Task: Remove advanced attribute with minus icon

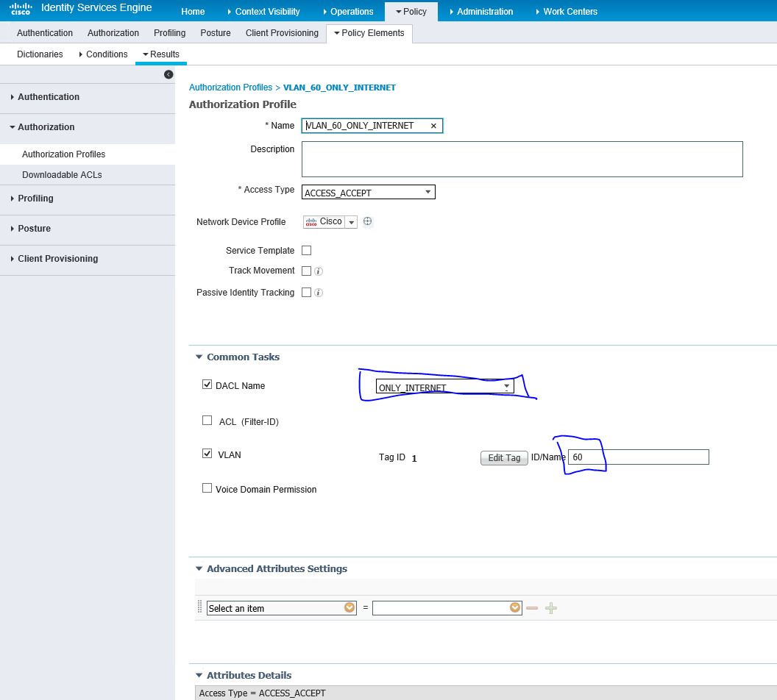Action: [x=532, y=608]
